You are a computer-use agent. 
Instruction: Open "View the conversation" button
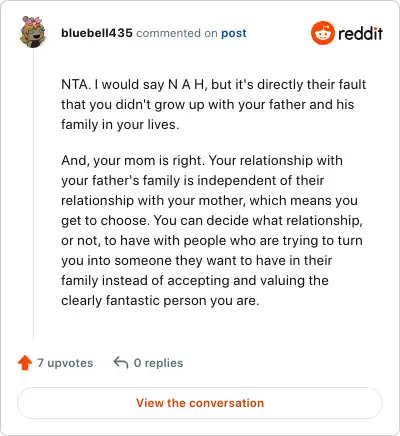pos(200,403)
